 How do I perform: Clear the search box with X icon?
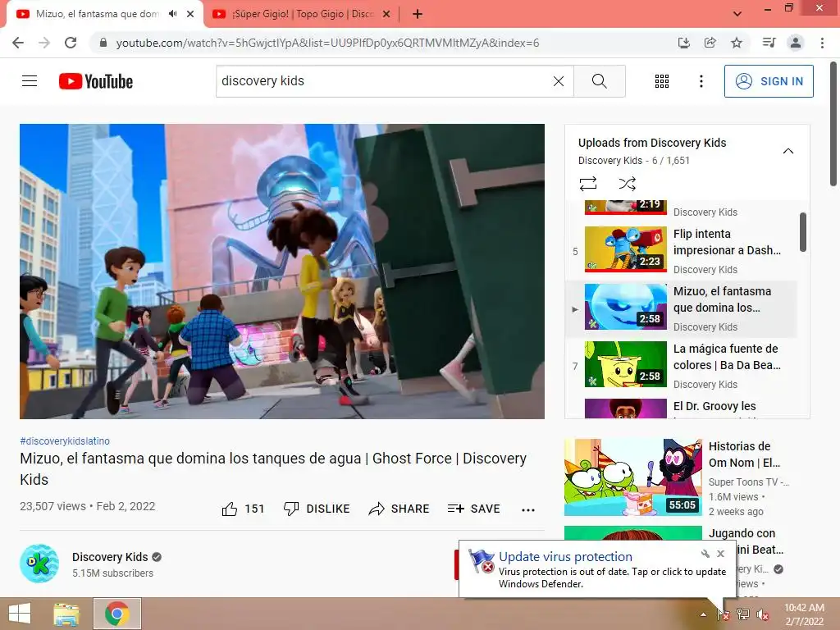tap(558, 81)
